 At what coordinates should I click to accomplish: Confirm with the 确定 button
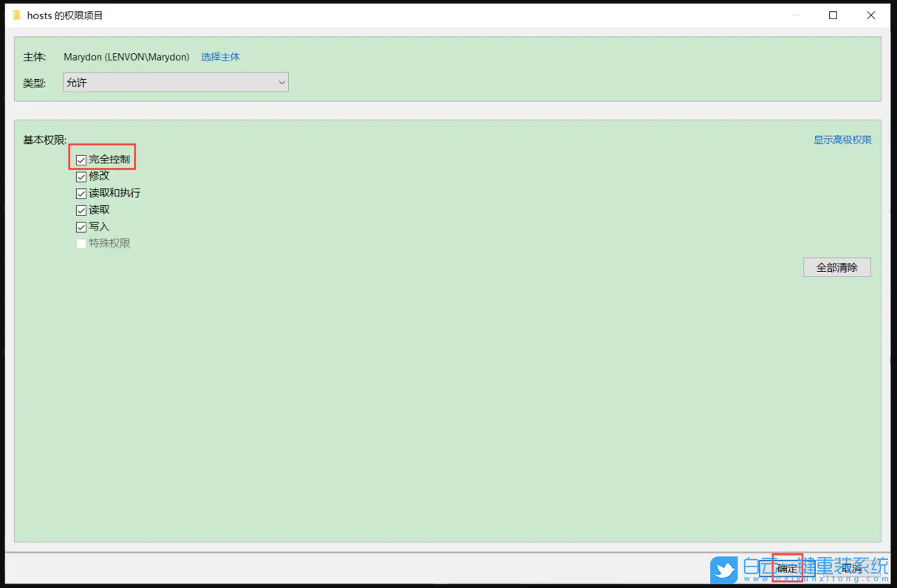point(787,568)
